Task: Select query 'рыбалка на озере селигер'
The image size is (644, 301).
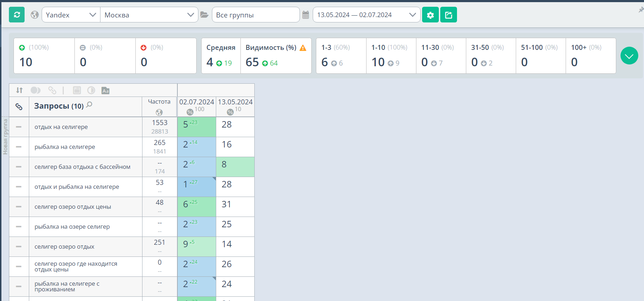Action: (72, 227)
